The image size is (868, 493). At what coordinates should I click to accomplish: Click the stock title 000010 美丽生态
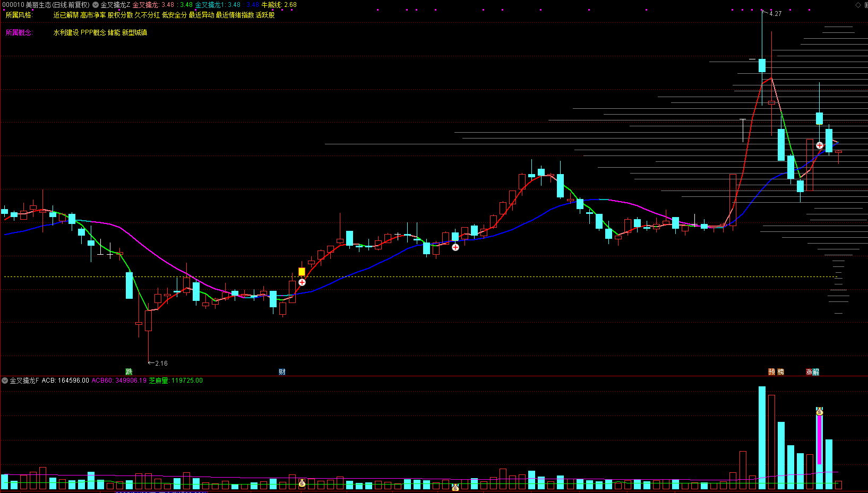(x=27, y=5)
